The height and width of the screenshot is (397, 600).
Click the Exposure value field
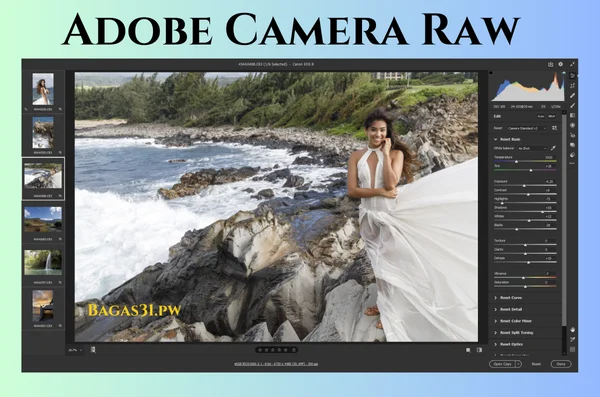pyautogui.click(x=549, y=181)
